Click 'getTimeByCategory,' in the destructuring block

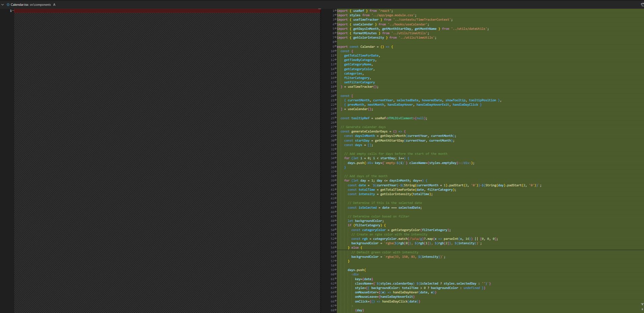[360, 60]
